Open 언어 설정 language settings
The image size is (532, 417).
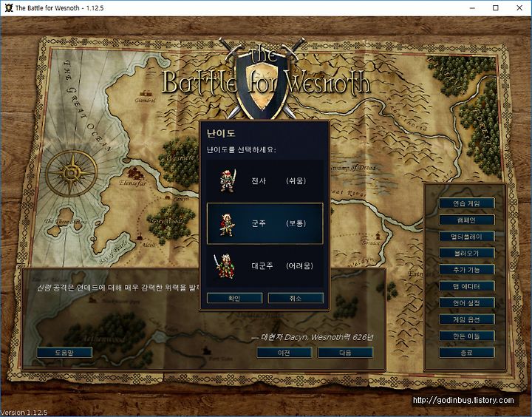(467, 303)
